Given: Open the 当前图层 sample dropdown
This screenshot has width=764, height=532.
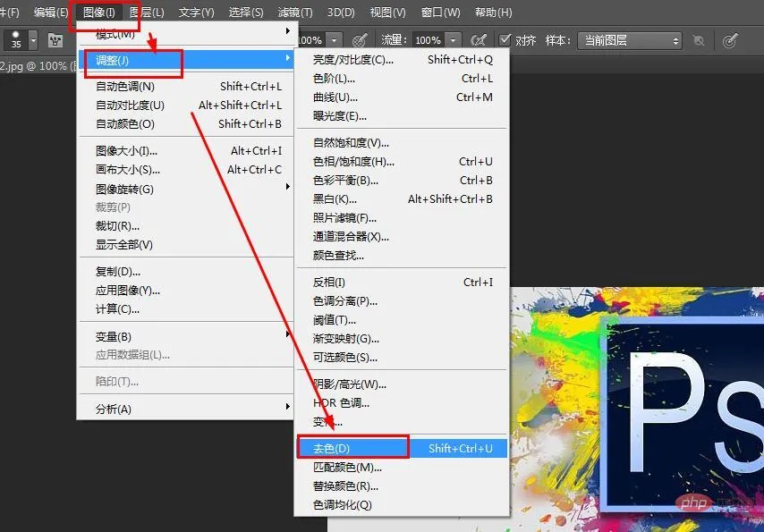Looking at the screenshot, I should [630, 40].
